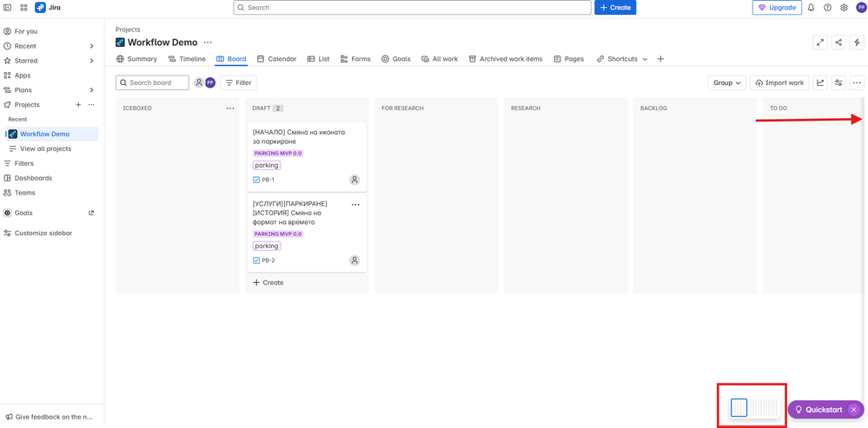Click PB-2 assignee avatar
Image resolution: width=868 pixels, height=428 pixels.
pyautogui.click(x=354, y=260)
